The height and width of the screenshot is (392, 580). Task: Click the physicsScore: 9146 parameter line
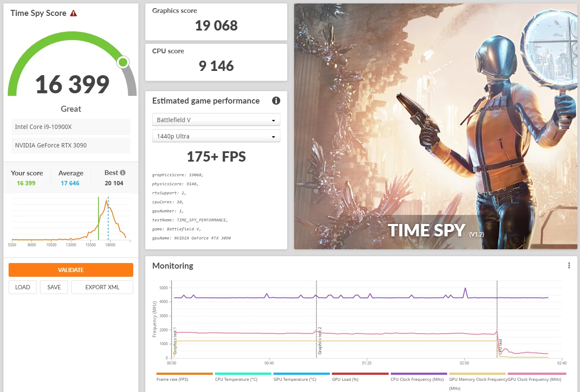click(x=175, y=184)
